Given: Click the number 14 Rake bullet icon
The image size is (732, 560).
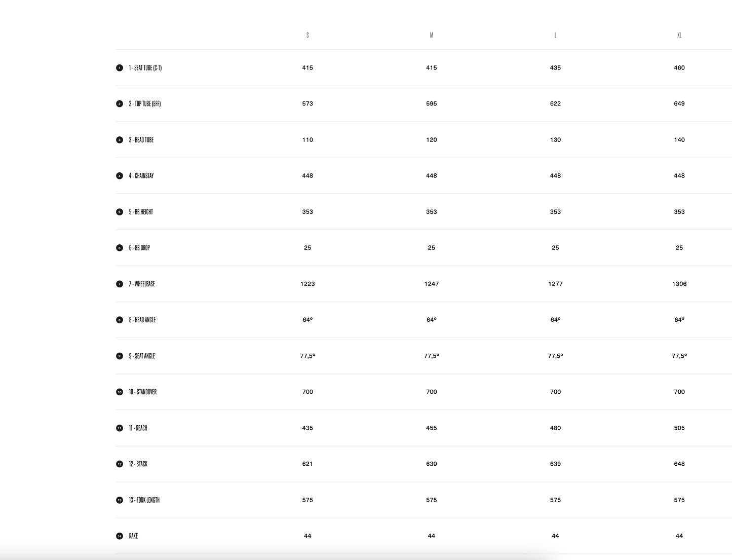Looking at the screenshot, I should (120, 536).
